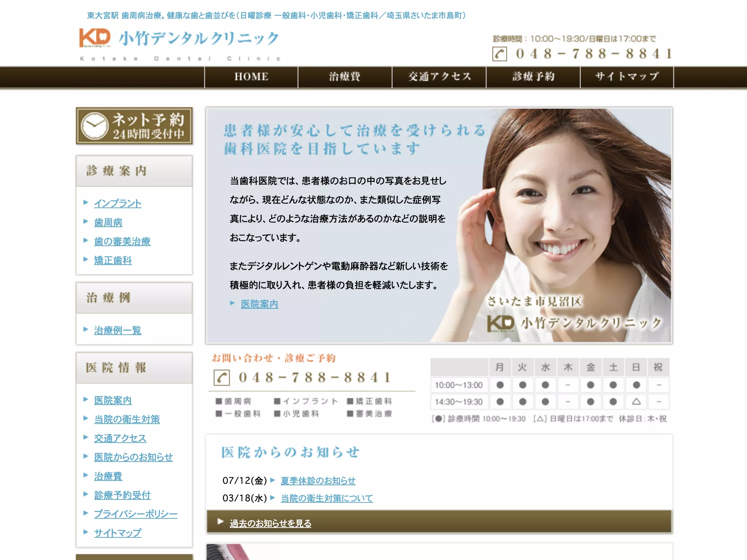Screen dimensions: 747x560
Task: Click the 10:00〜13:00 row in hours table
Action: click(550, 385)
